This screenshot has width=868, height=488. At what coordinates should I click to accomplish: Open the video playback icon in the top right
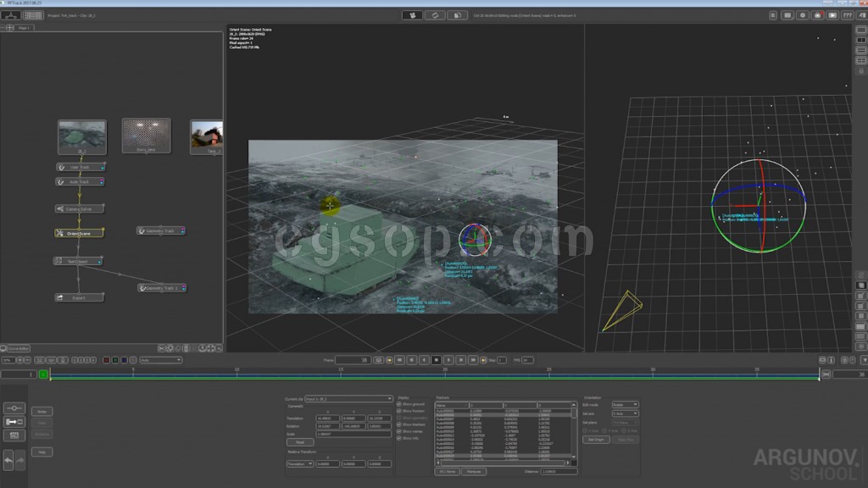point(832,15)
